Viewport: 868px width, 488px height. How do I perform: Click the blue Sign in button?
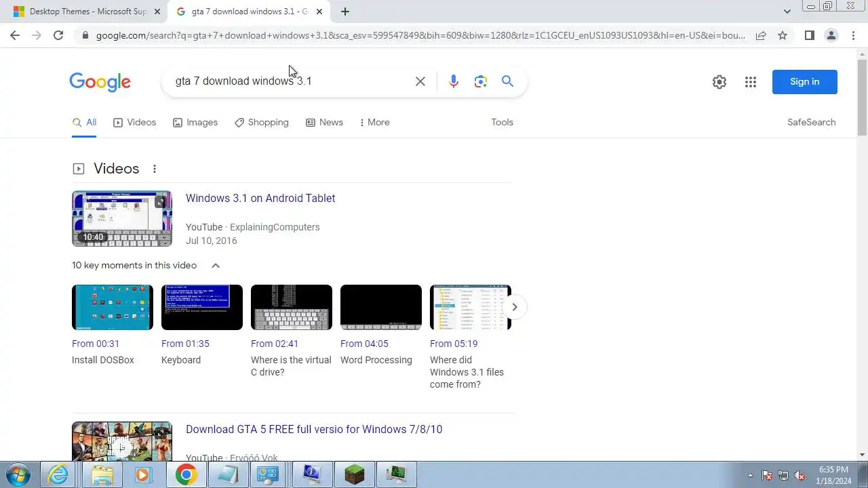coord(804,82)
